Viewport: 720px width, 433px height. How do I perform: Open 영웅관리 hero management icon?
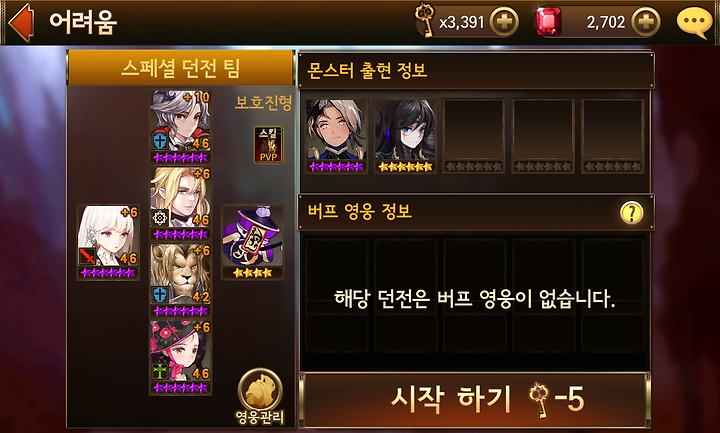[260, 397]
